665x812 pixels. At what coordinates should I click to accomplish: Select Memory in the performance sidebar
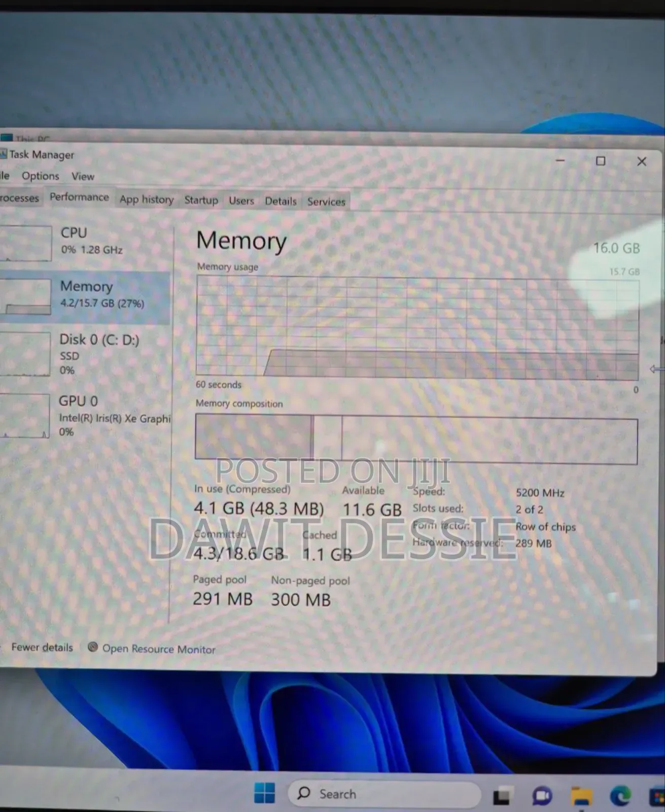85,297
